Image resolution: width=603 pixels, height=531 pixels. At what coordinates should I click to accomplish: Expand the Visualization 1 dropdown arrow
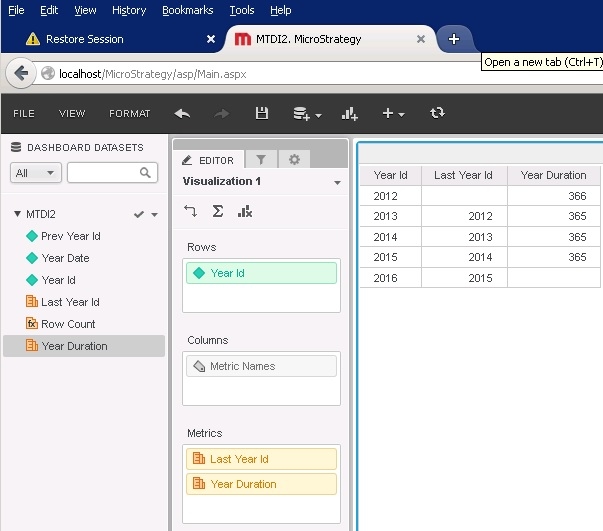337,183
